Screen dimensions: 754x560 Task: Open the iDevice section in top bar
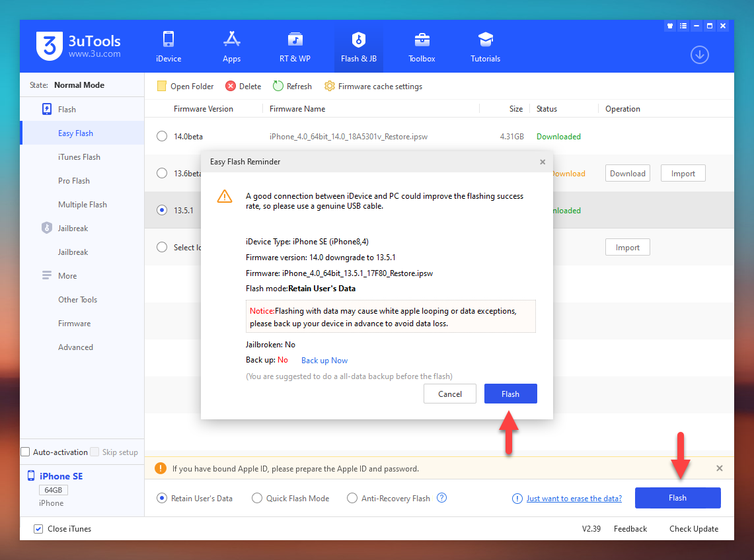168,46
